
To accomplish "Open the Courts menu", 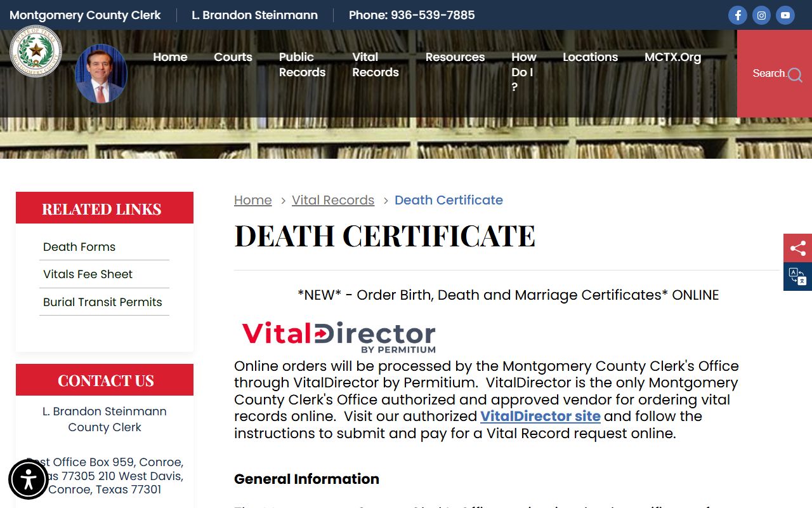I will point(233,57).
